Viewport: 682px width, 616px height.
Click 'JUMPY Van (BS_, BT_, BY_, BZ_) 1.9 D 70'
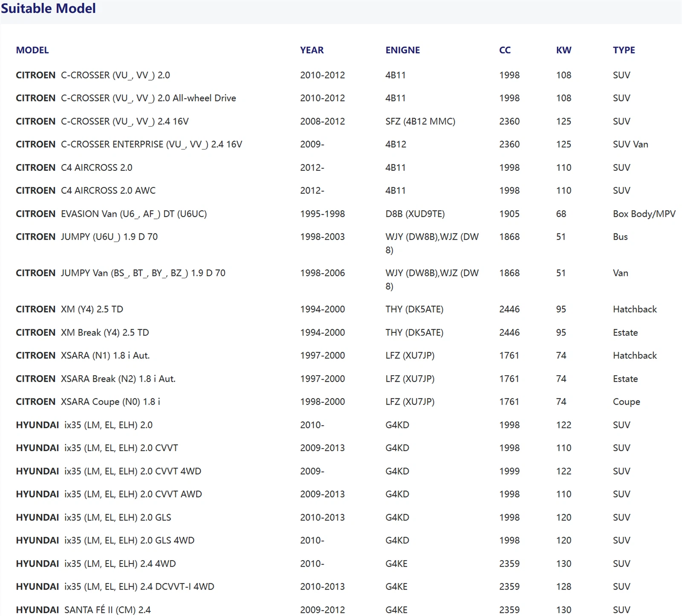(143, 273)
